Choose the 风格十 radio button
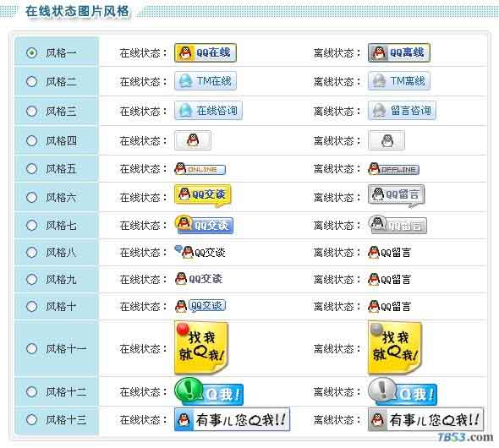Viewport: 499px width, 448px height. pyautogui.click(x=32, y=307)
